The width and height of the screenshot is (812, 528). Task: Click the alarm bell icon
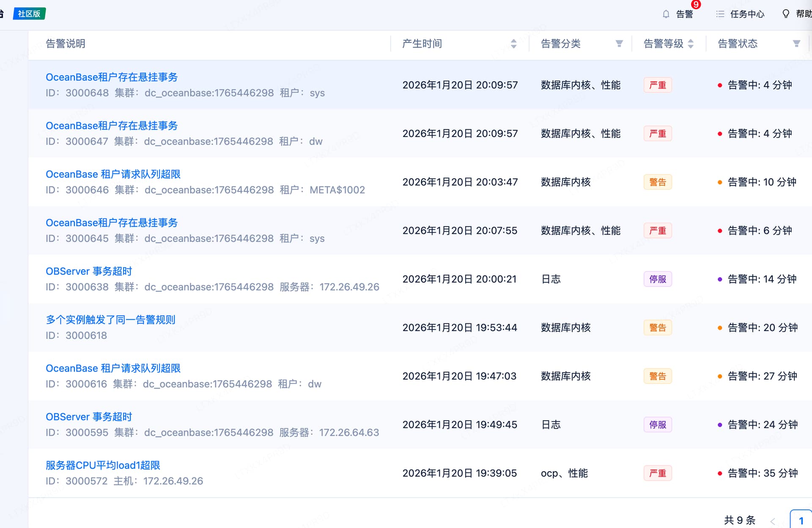(x=666, y=14)
